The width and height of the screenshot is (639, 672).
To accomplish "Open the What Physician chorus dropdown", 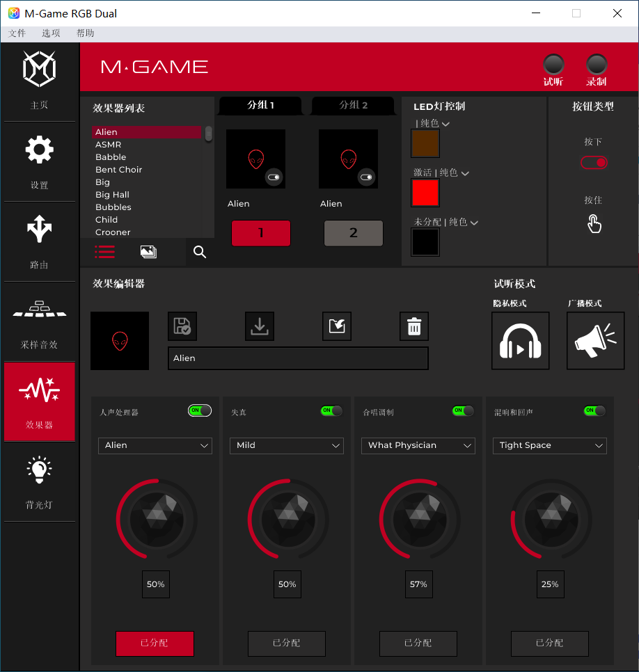I will (x=418, y=446).
